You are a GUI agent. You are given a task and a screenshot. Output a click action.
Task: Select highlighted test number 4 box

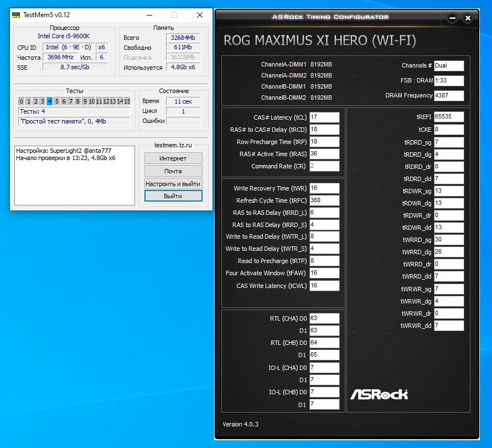point(50,101)
